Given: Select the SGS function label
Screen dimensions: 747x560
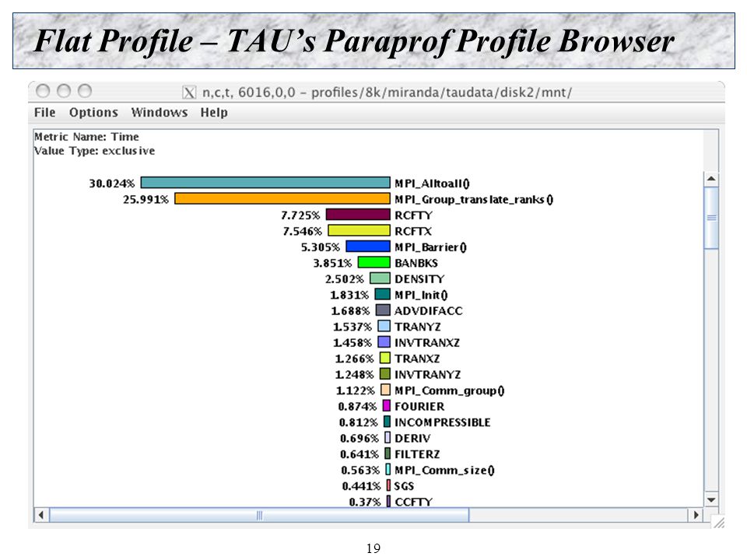Looking at the screenshot, I should [x=404, y=486].
